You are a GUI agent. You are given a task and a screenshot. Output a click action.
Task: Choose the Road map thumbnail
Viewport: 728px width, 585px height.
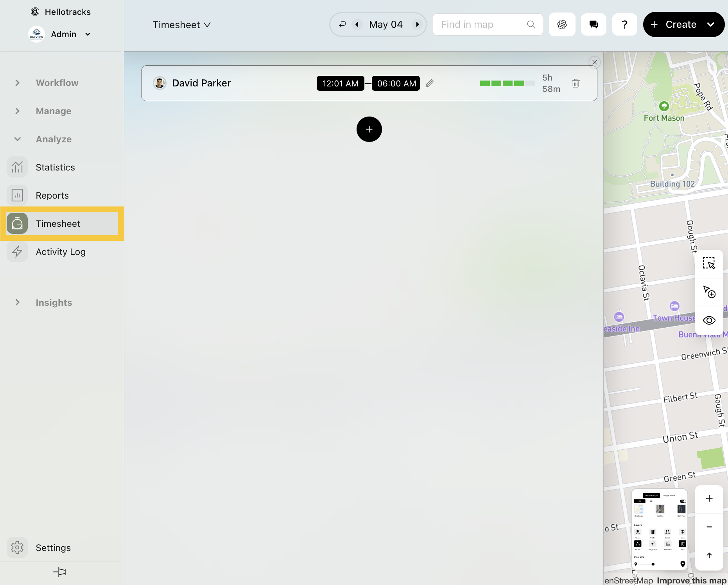(x=639, y=509)
